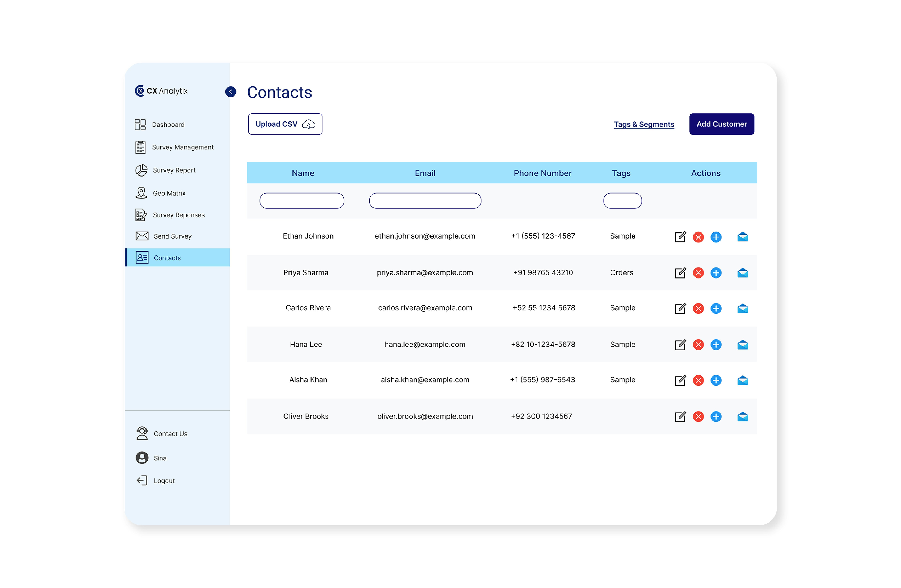Click the Tags column header

coord(621,173)
